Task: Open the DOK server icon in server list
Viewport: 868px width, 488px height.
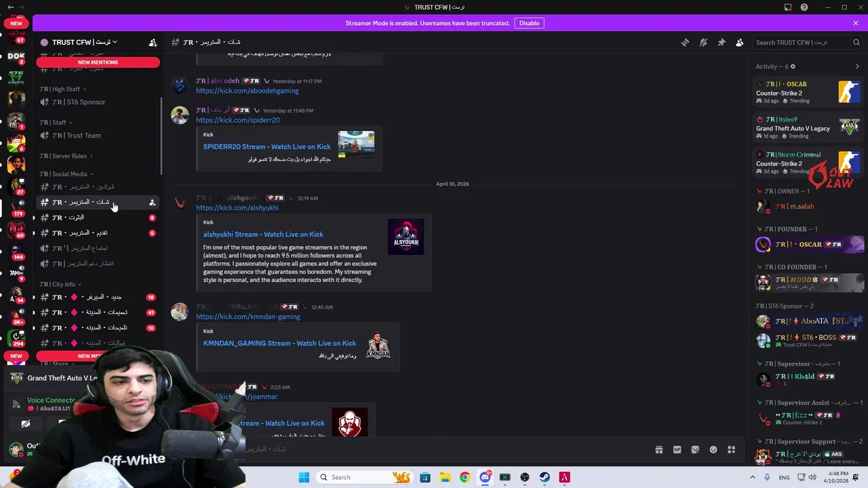Action: [x=16, y=57]
